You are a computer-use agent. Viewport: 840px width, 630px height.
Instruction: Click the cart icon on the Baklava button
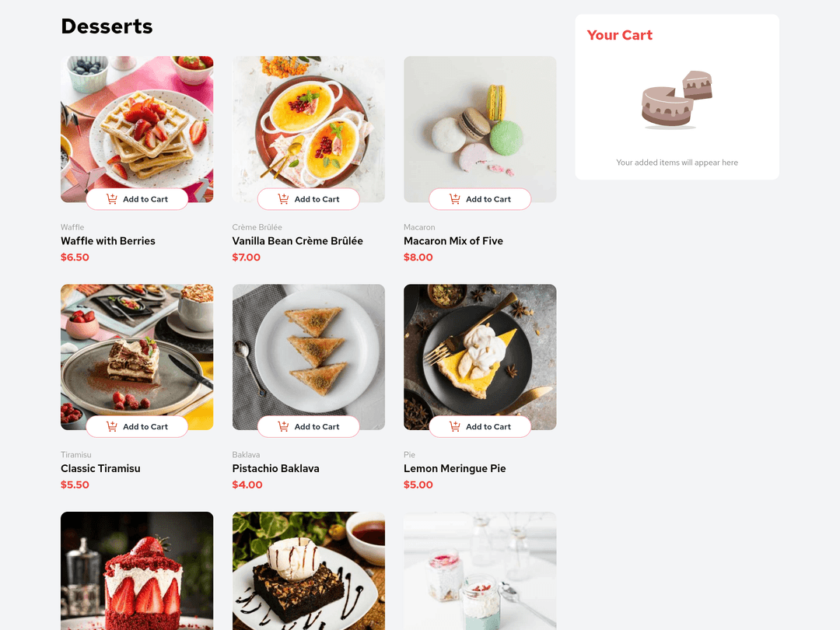283,426
